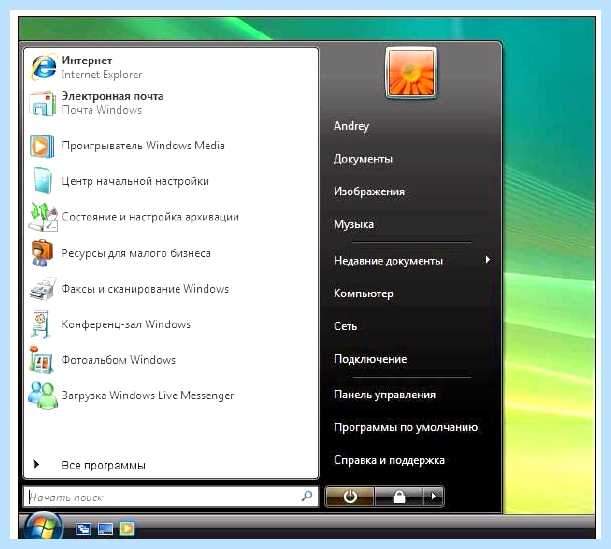
Task: Select Подключение
Action: tap(370, 359)
